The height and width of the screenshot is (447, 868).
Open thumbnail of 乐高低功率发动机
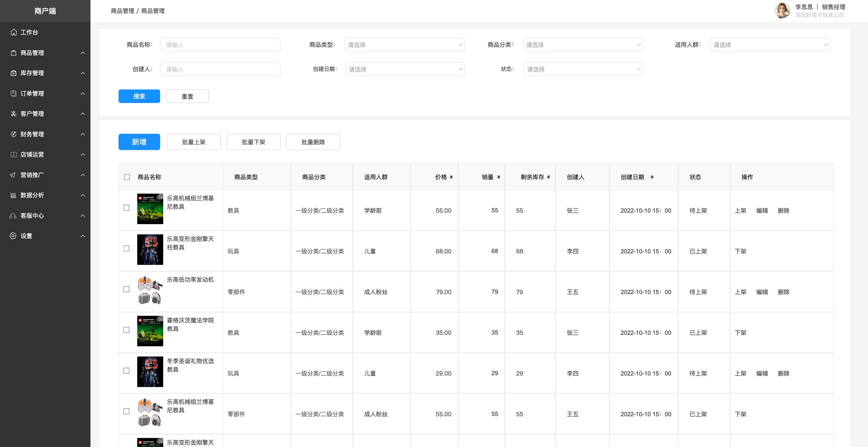click(x=150, y=290)
